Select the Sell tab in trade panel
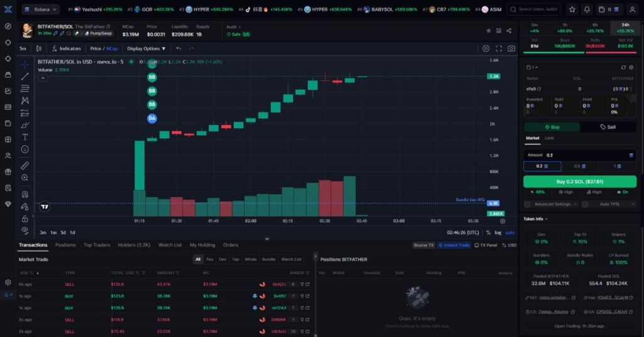Viewport: 644px width, 337px height. coord(608,127)
